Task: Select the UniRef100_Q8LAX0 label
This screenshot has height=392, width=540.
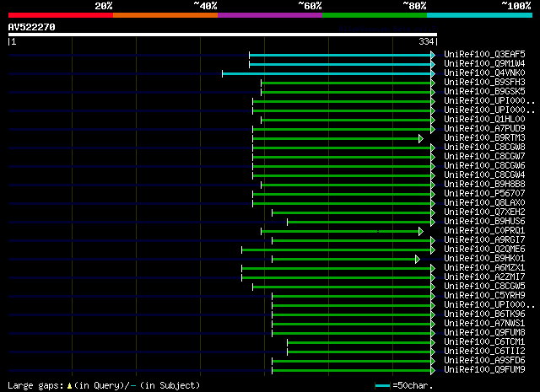Action: pos(484,203)
